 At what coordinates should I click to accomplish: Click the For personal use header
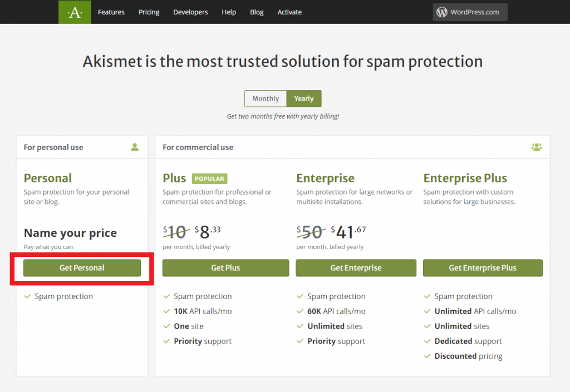[53, 147]
